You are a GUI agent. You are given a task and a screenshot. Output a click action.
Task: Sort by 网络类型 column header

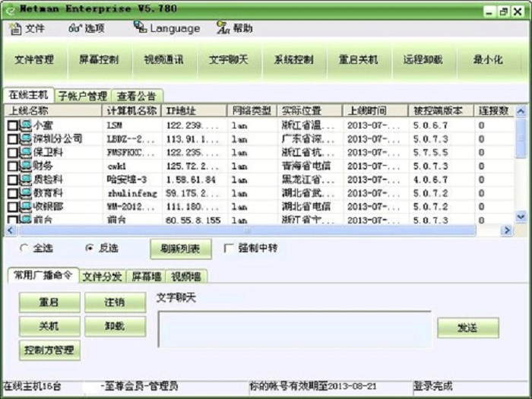252,111
